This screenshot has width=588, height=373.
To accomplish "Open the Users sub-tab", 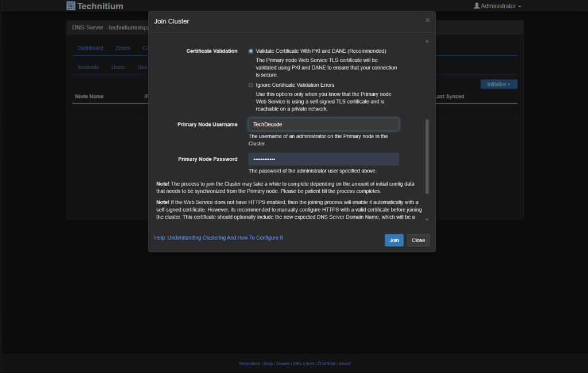I will click(x=118, y=67).
